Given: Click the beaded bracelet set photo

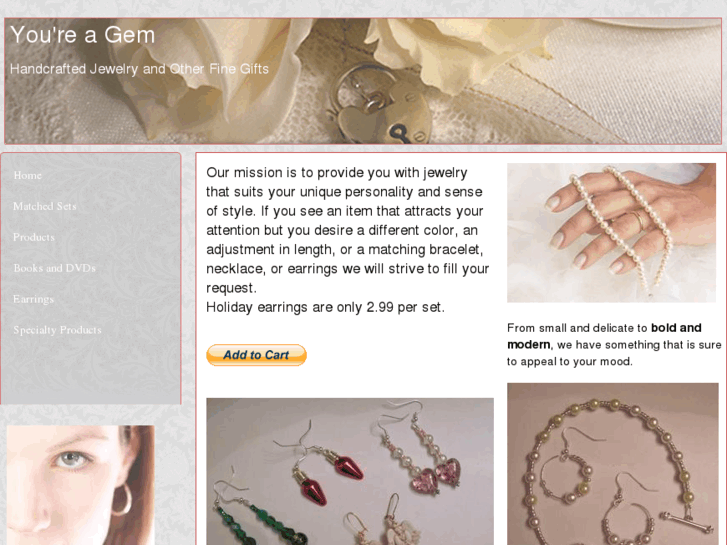Looking at the screenshot, I should pos(612,464).
